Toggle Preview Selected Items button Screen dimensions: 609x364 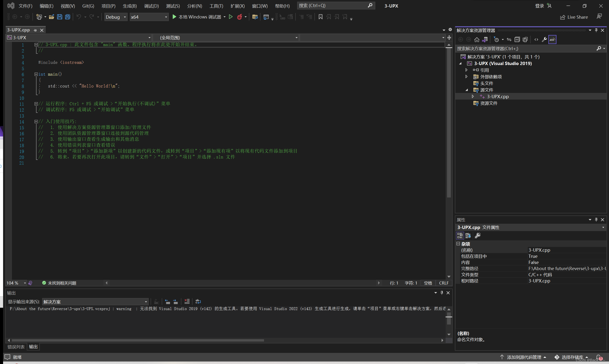click(x=552, y=39)
